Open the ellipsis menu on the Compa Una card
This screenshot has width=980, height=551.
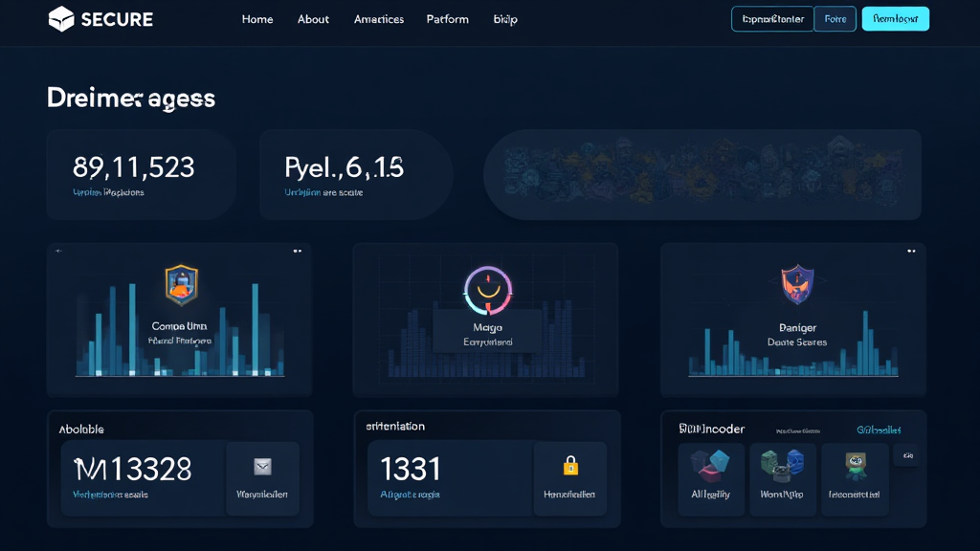click(x=298, y=250)
